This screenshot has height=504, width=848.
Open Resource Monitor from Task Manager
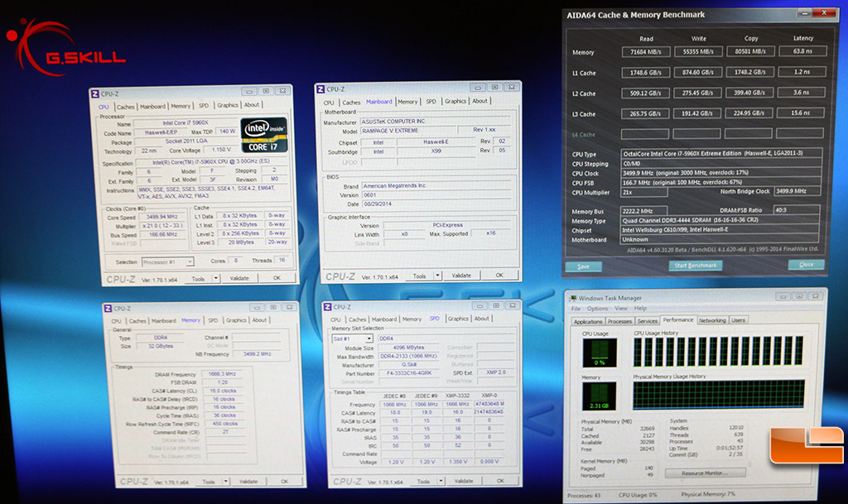point(705,473)
